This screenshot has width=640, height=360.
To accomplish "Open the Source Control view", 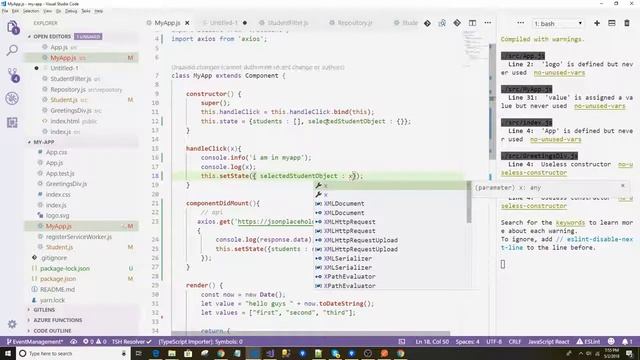I will coord(13,75).
